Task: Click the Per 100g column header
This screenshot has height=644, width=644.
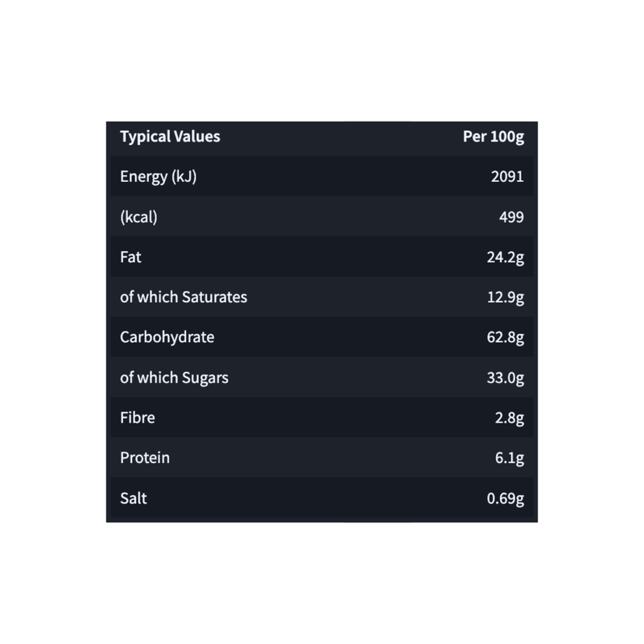Action: 493,137
